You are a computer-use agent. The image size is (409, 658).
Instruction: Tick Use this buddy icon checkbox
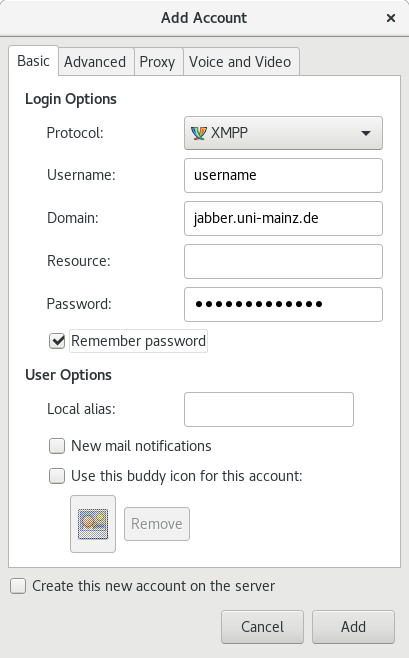click(57, 476)
